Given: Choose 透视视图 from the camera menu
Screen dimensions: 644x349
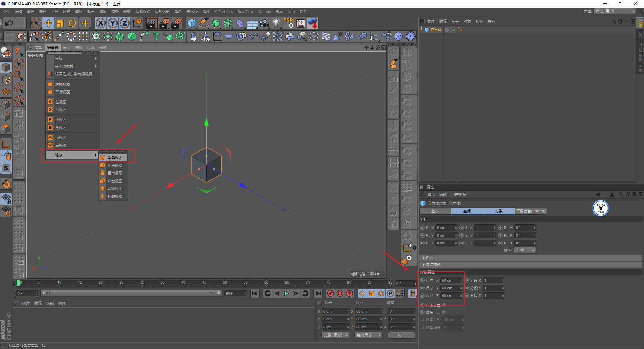Looking at the screenshot, I should pos(73,84).
